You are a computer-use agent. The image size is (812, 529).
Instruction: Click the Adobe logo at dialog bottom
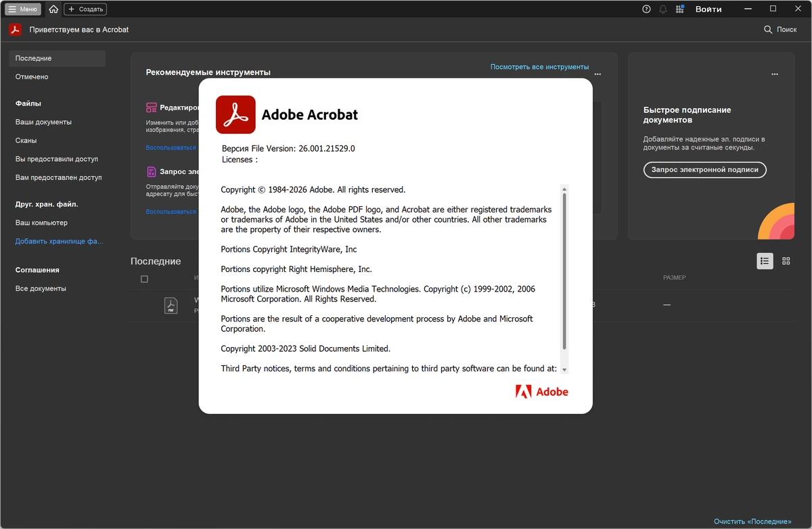point(542,392)
